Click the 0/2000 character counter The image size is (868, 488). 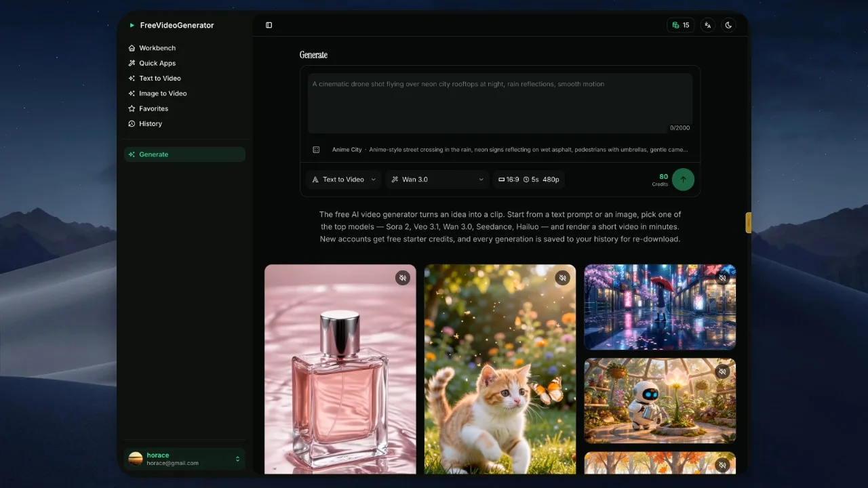pyautogui.click(x=680, y=128)
